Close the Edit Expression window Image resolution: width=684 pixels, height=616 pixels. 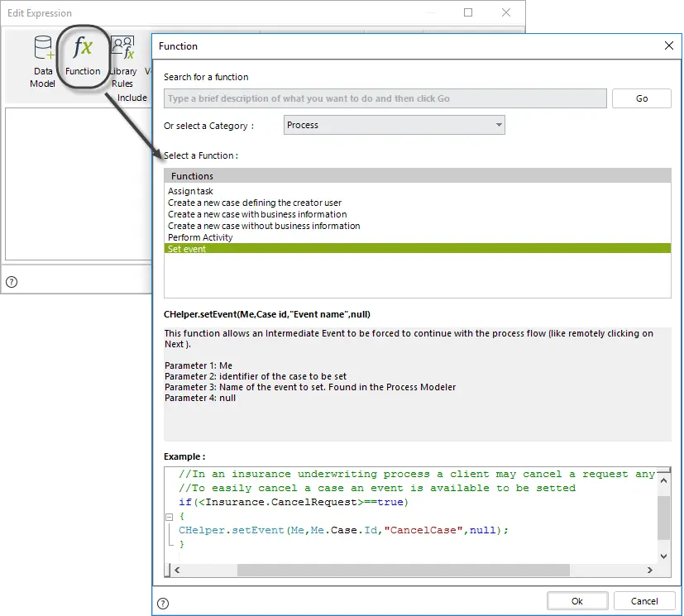[x=506, y=12]
